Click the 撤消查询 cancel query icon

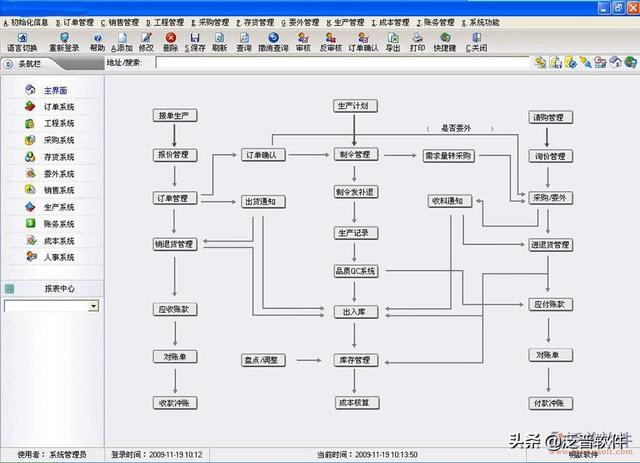(x=273, y=38)
